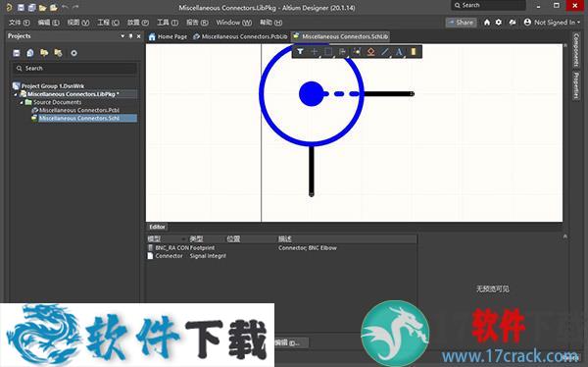The width and height of the screenshot is (588, 367).
Task: Select the plus/add tool in active bar
Action: point(314,51)
